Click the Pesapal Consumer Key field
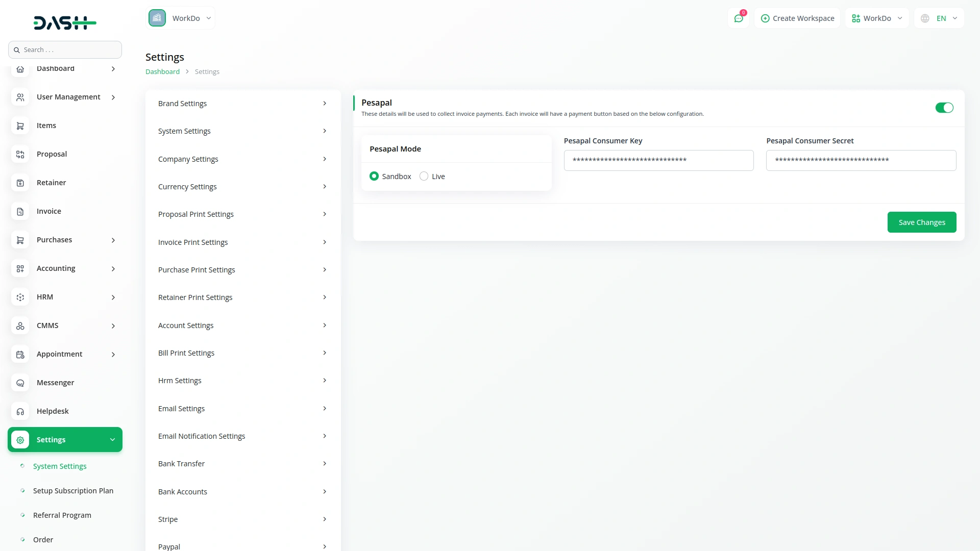Viewport: 980px width, 551px height. tap(658, 160)
